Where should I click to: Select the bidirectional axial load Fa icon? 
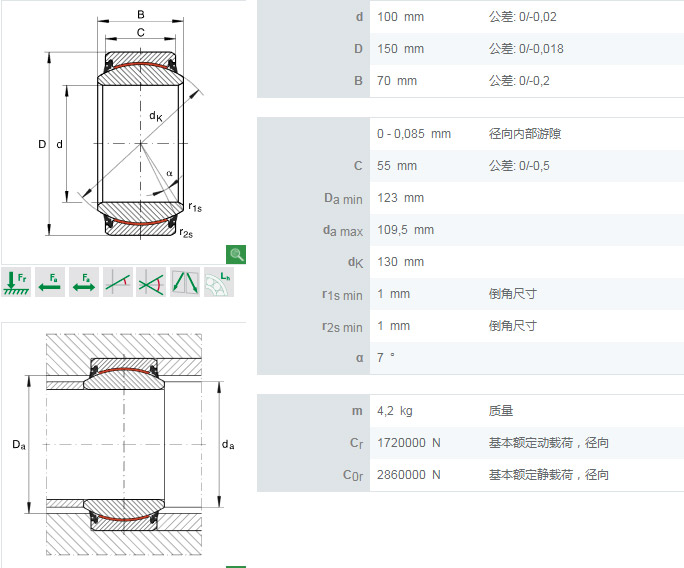pos(84,282)
